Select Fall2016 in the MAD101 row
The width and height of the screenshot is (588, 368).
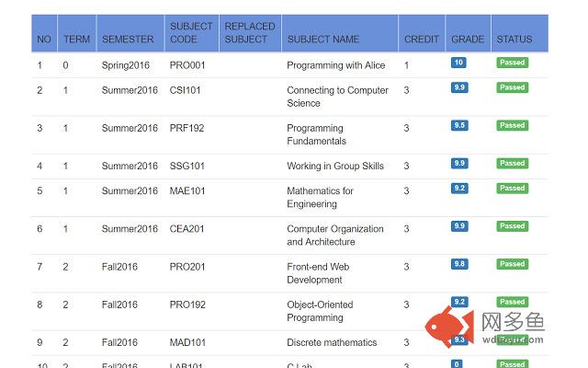119,342
